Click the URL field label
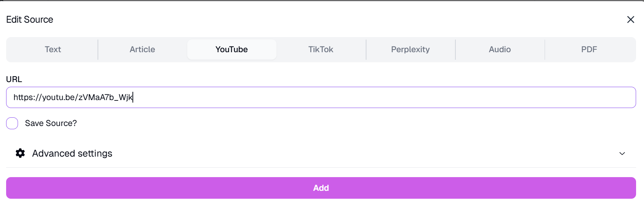The image size is (644, 207). tap(14, 79)
